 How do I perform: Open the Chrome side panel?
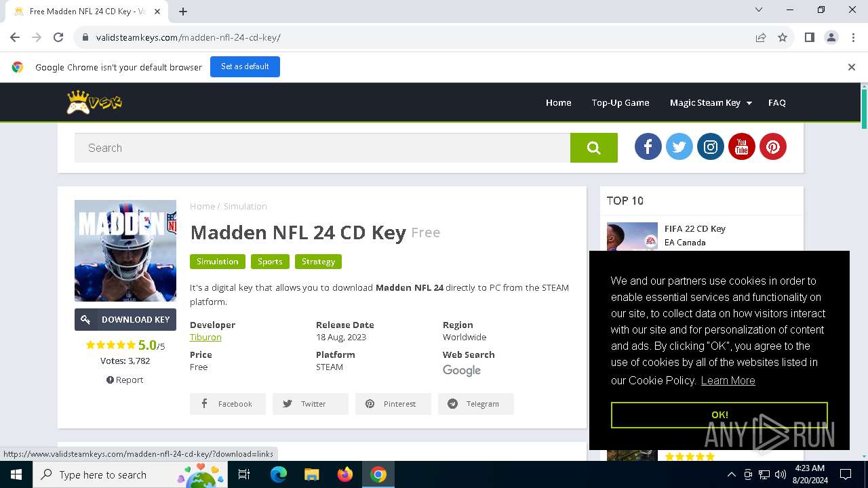tap(809, 37)
